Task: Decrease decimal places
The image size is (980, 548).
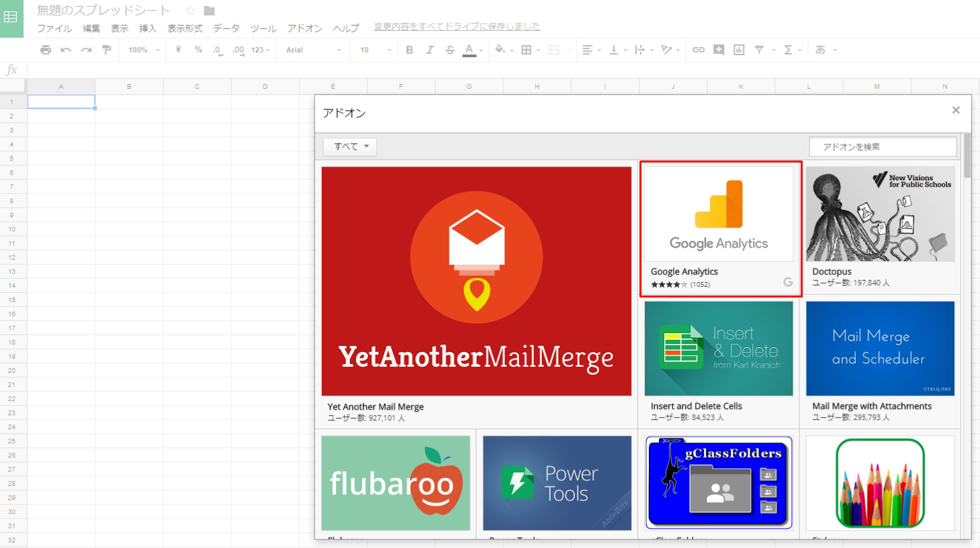Action: pyautogui.click(x=218, y=50)
